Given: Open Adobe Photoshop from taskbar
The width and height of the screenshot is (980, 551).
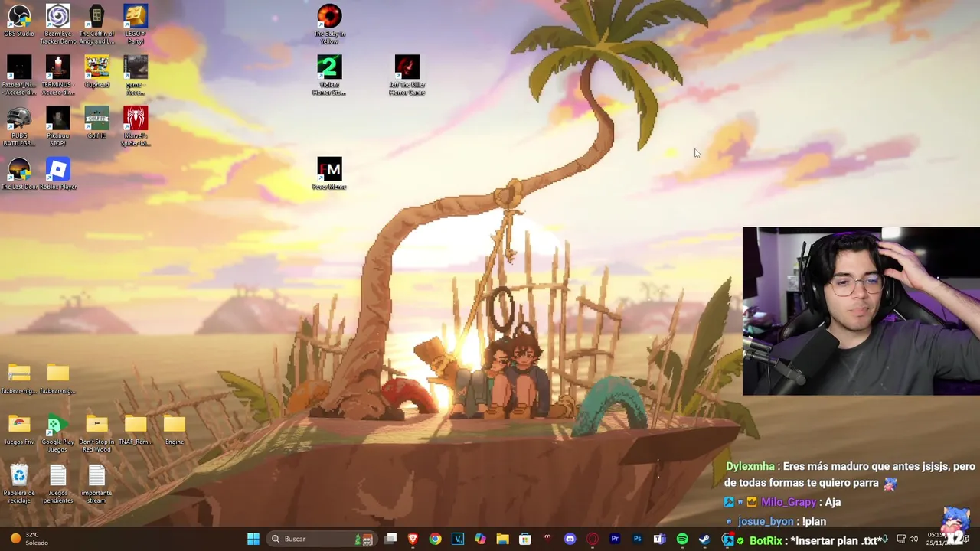Looking at the screenshot, I should click(637, 539).
